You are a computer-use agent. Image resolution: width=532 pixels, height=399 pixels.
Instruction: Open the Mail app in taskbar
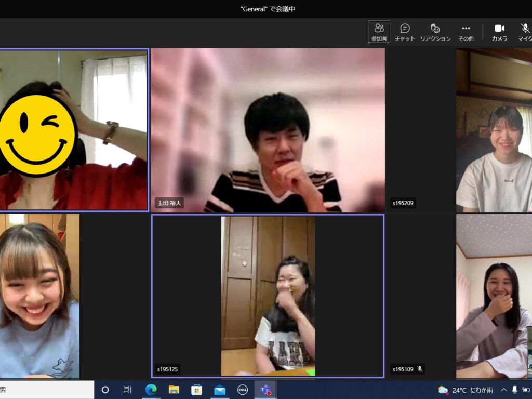pyautogui.click(x=220, y=390)
